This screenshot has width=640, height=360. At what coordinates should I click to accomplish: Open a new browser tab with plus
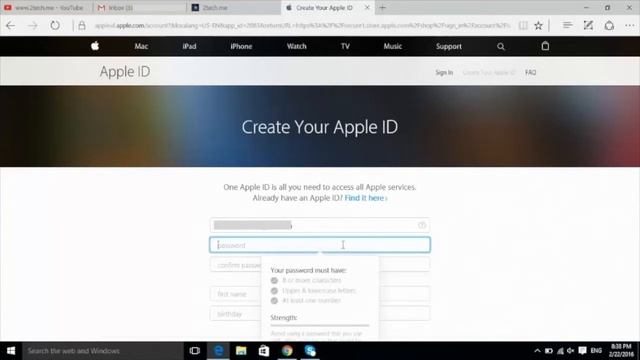(x=382, y=8)
